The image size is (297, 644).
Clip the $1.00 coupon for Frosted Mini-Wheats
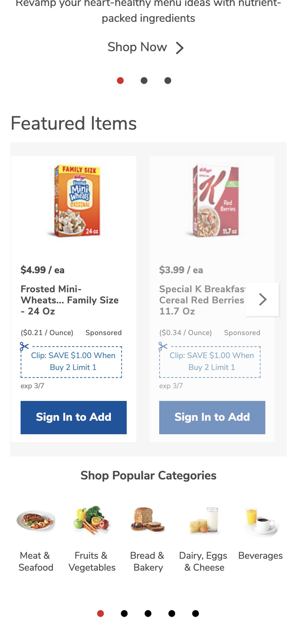[73, 362]
